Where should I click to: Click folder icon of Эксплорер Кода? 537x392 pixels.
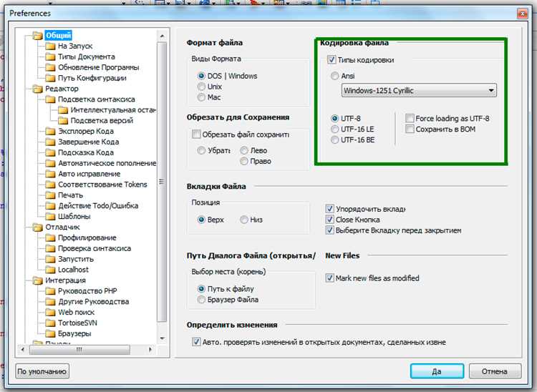[50, 132]
